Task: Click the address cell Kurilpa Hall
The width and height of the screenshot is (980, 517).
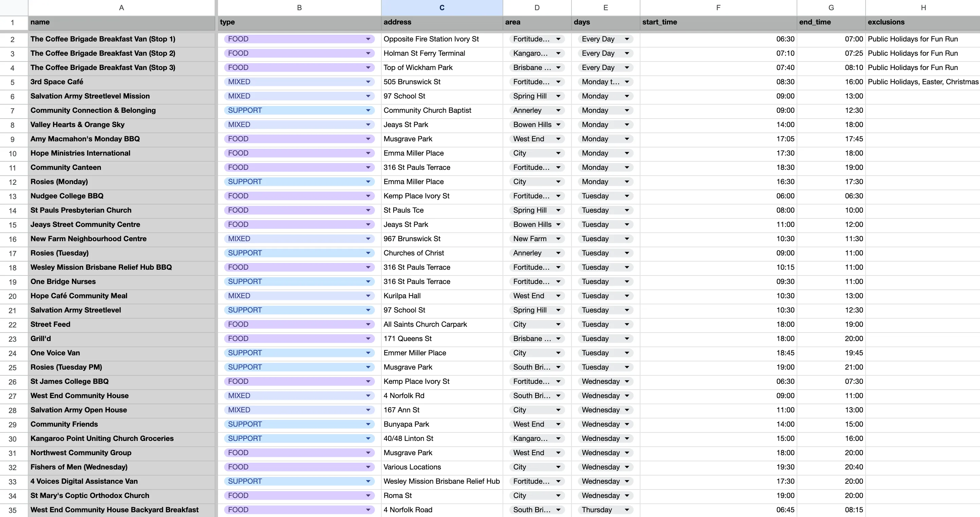Action: tap(441, 296)
